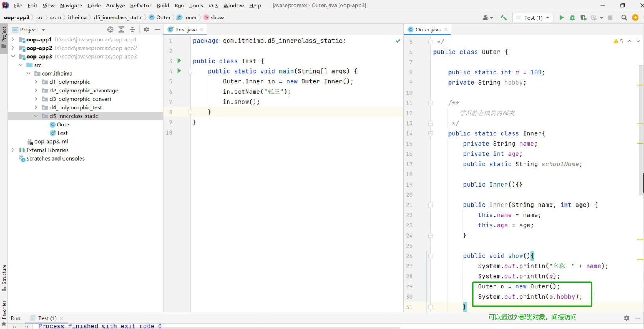Select Outer class in project tree
644x329 pixels.
click(64, 124)
